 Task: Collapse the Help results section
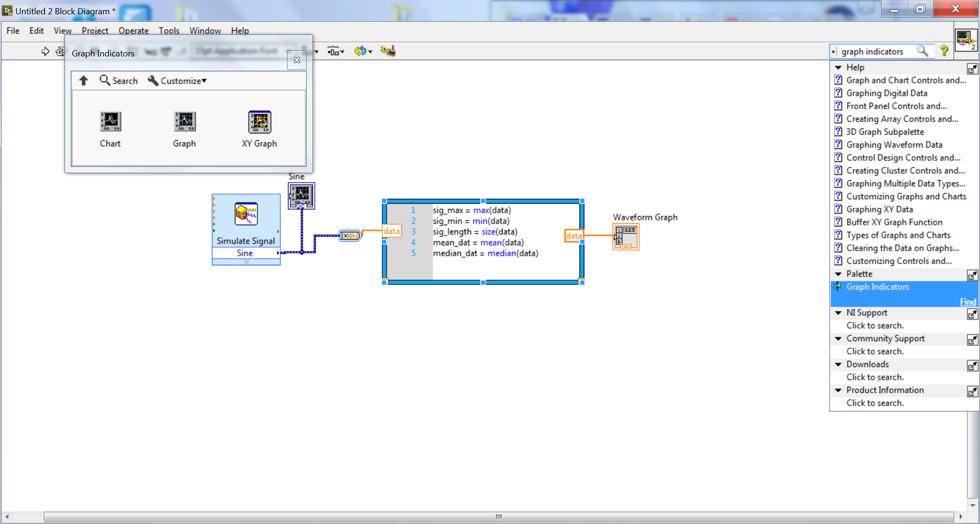pos(838,67)
